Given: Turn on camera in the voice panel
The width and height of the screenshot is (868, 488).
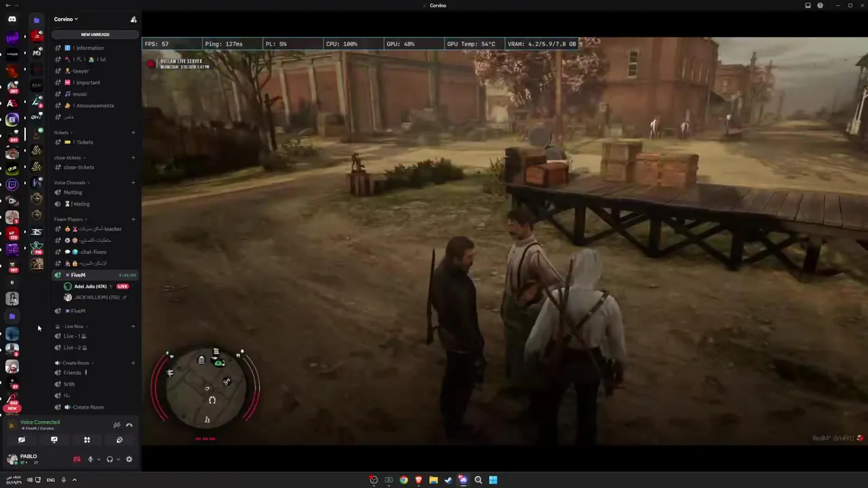Looking at the screenshot, I should (x=22, y=440).
